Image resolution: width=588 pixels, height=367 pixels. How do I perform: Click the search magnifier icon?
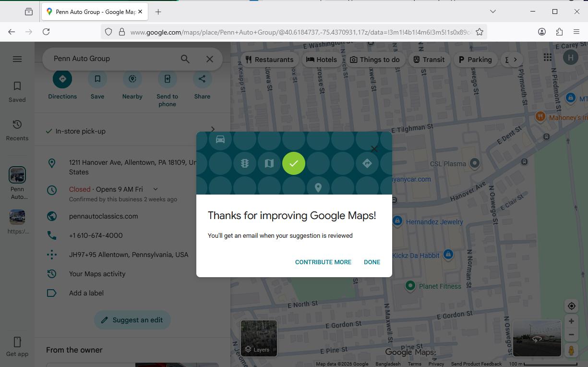pos(185,59)
